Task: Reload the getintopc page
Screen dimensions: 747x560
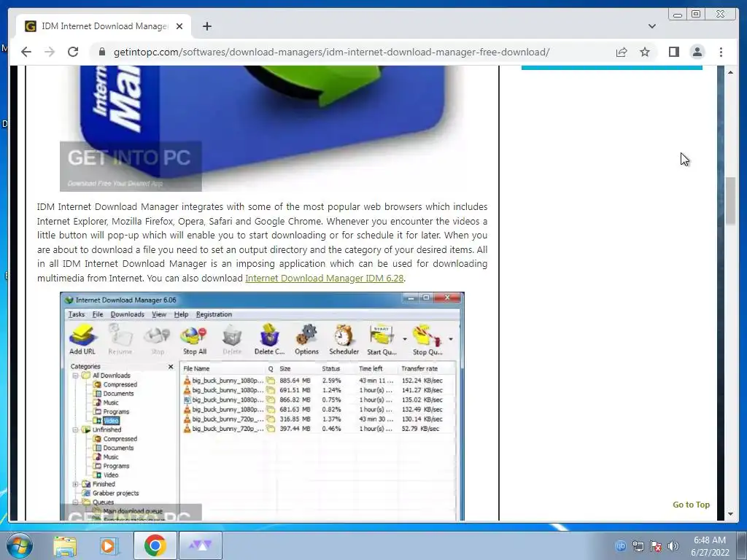Action: click(x=73, y=52)
